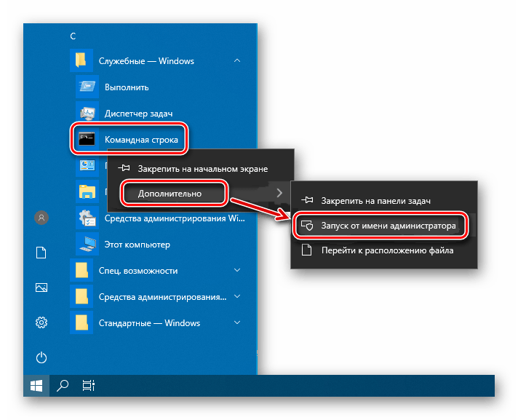Collapse the Служебные — Windows group chevron

(x=237, y=61)
